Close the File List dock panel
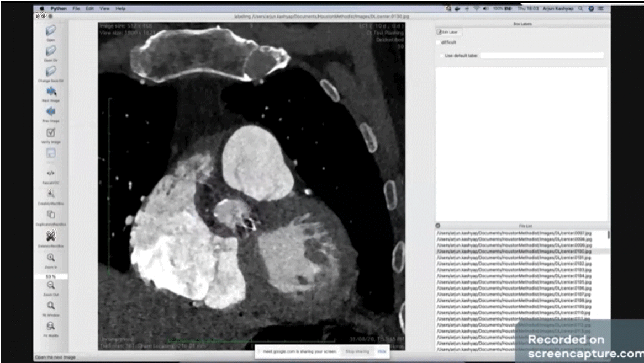Image resolution: width=644 pixels, height=363 pixels. (438, 226)
